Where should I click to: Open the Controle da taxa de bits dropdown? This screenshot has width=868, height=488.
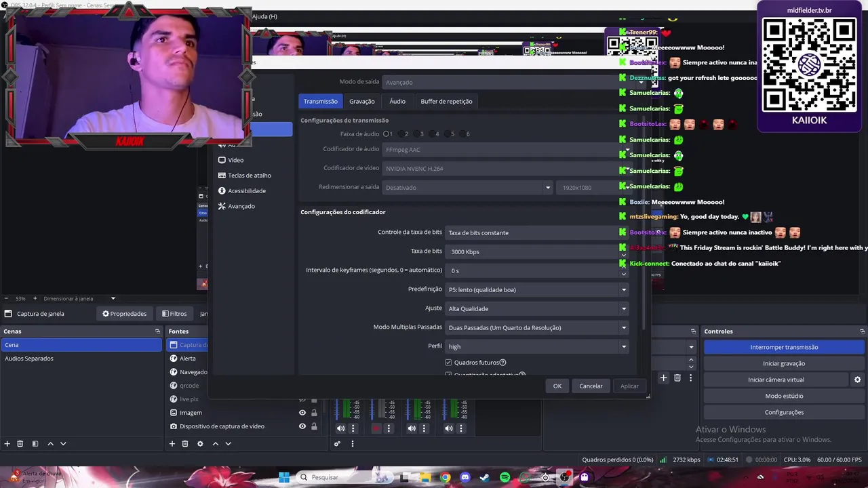click(x=537, y=232)
